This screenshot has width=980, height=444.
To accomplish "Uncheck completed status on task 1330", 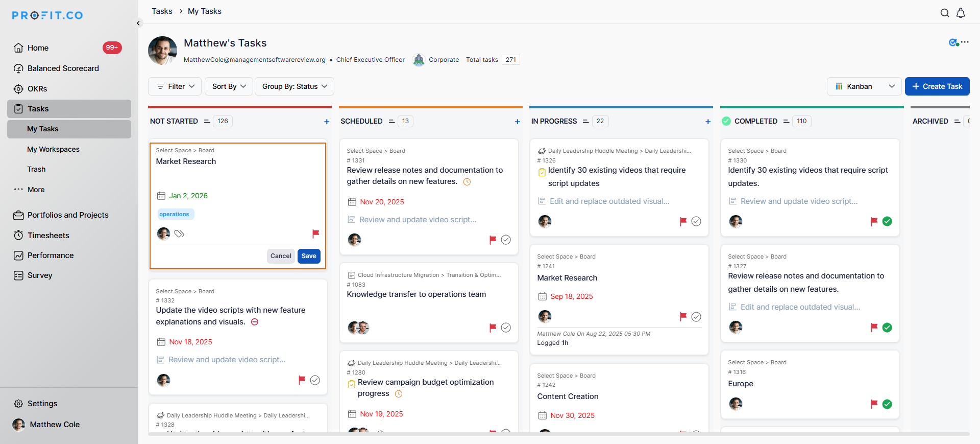I will (887, 221).
